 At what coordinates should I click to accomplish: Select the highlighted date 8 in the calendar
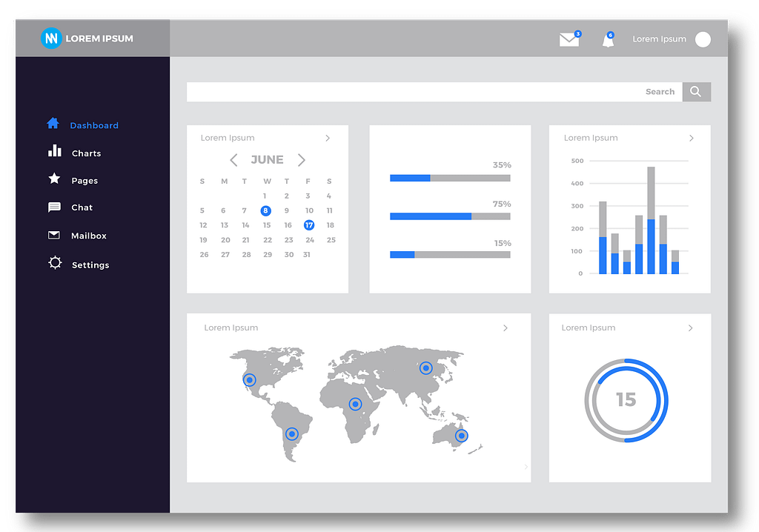coord(265,210)
